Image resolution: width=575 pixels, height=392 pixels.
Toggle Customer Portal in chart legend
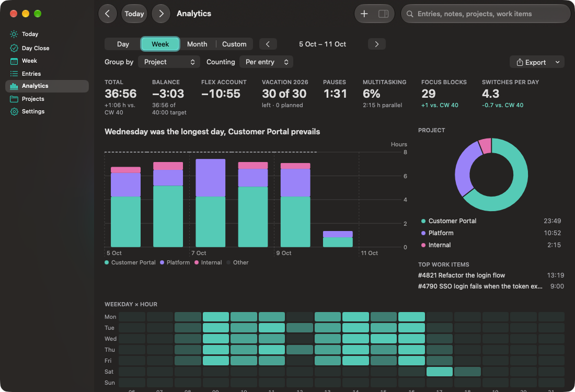point(130,262)
